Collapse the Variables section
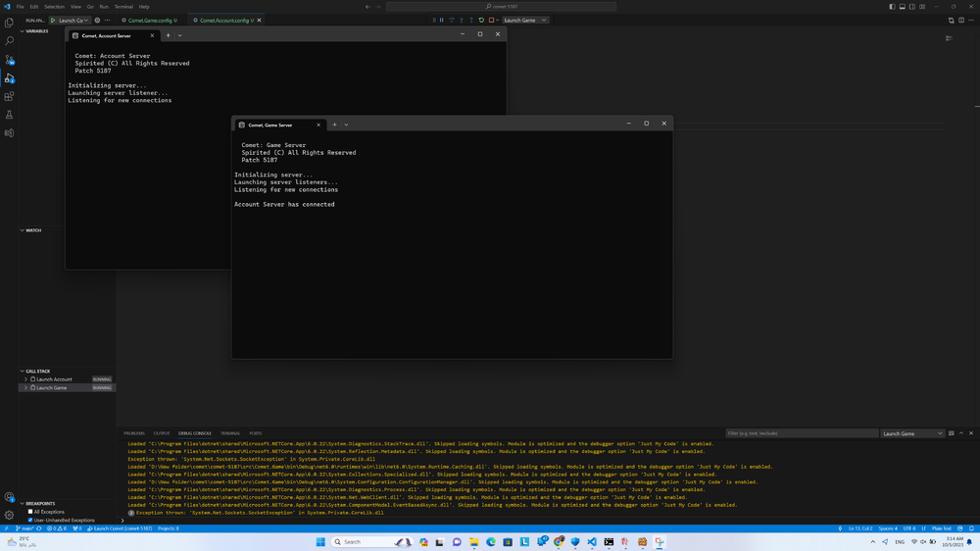This screenshot has height=551, width=980. pyautogui.click(x=23, y=31)
